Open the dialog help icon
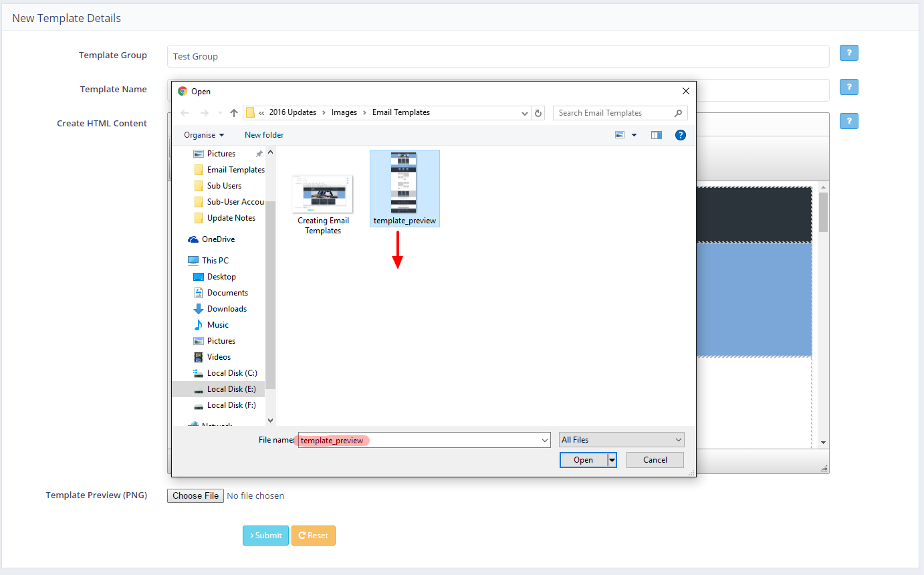 pos(680,135)
